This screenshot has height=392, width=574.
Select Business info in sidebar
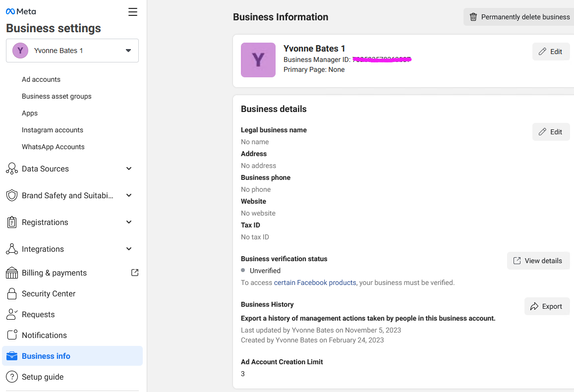[x=72, y=356]
